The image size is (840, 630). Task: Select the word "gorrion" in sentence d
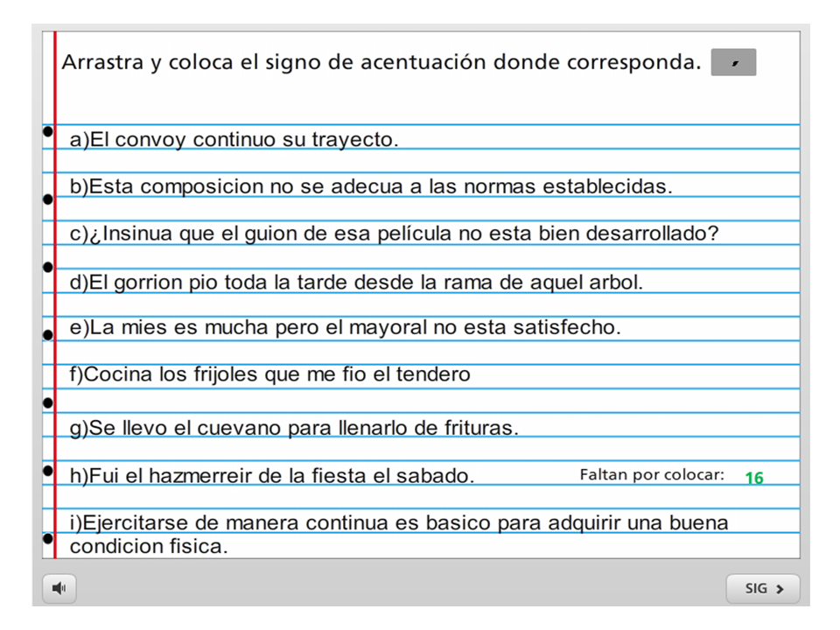click(147, 283)
